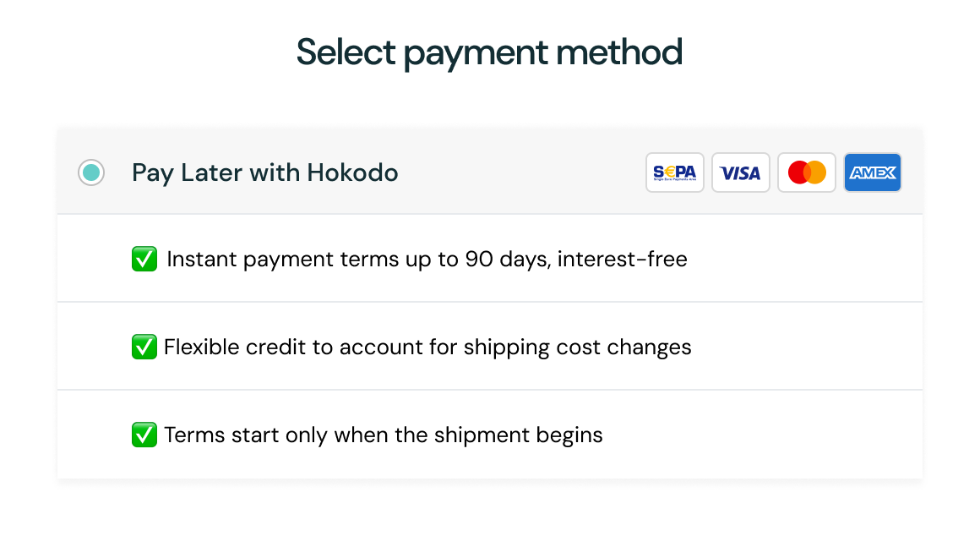Image resolution: width=980 pixels, height=558 pixels.
Task: Click green checkmark beside Instant payment terms
Action: coord(144,259)
